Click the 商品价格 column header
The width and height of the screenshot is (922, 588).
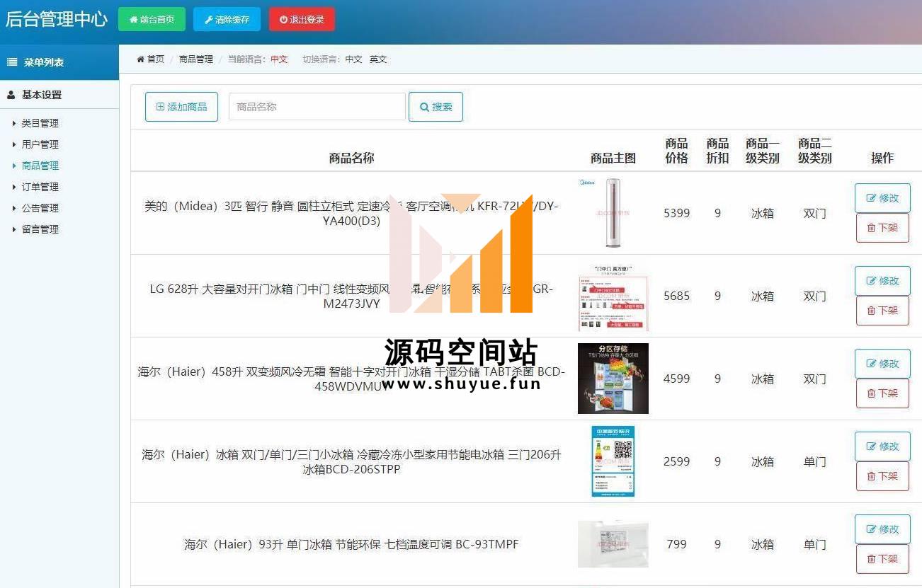click(x=676, y=151)
